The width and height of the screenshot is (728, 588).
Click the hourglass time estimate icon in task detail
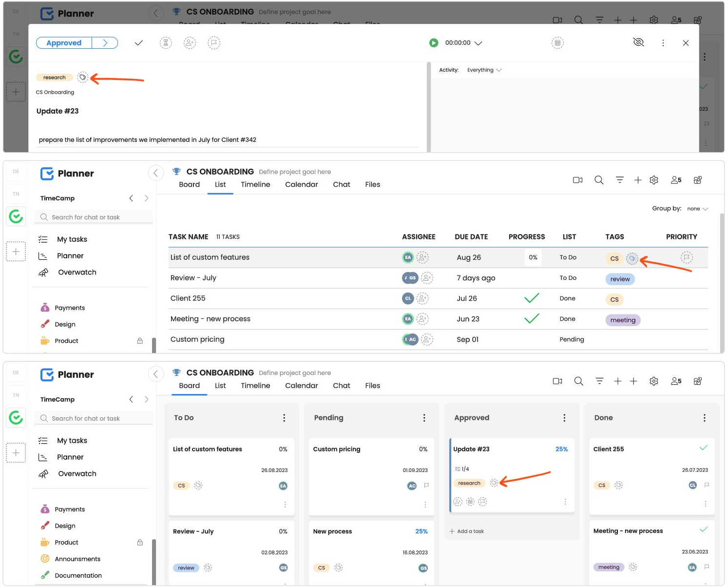(x=166, y=43)
